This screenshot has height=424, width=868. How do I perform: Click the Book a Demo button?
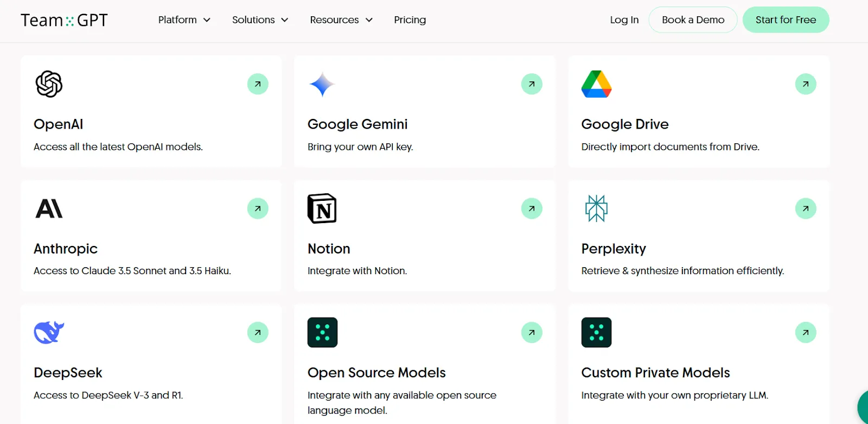click(693, 20)
